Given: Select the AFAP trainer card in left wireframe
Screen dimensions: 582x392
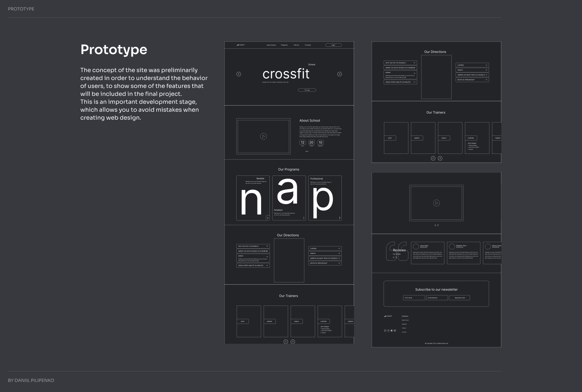Looking at the screenshot, I should [x=249, y=321].
